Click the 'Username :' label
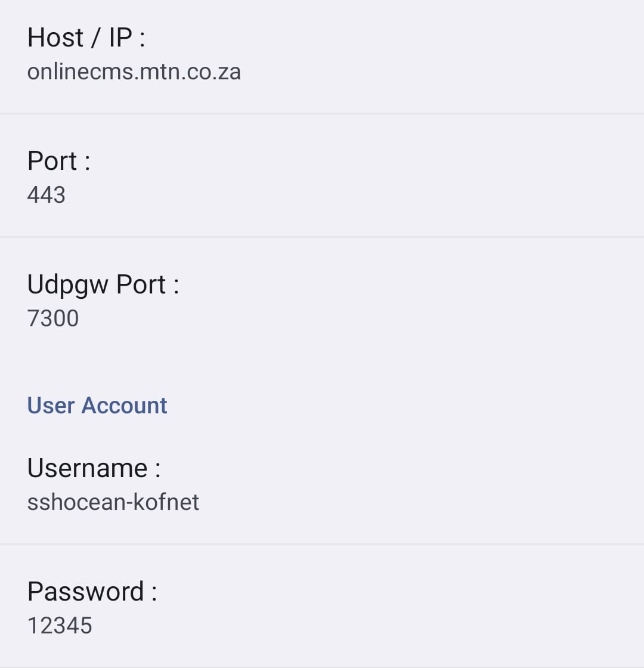Image resolution: width=644 pixels, height=668 pixels. click(94, 468)
